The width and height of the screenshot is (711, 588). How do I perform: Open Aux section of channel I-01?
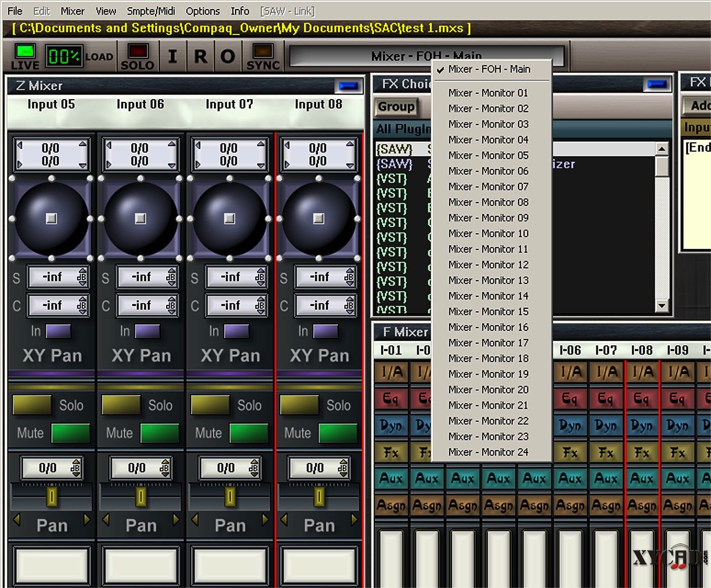coord(392,478)
